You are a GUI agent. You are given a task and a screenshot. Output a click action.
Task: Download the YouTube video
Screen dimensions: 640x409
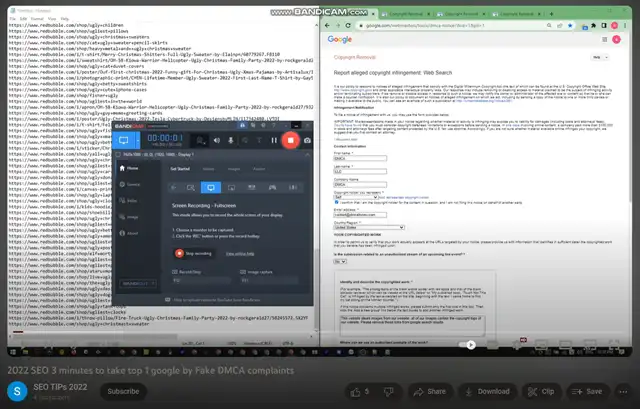[x=486, y=391]
